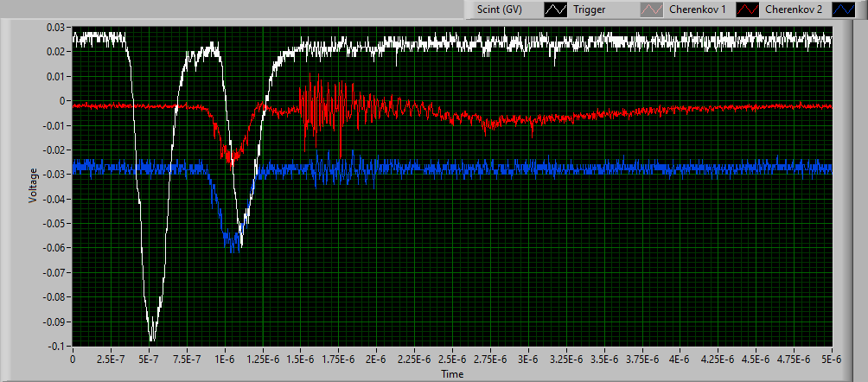This screenshot has width=868, height=382.
Task: Click the 'Voltage' Y-axis label
Action: tap(33, 186)
